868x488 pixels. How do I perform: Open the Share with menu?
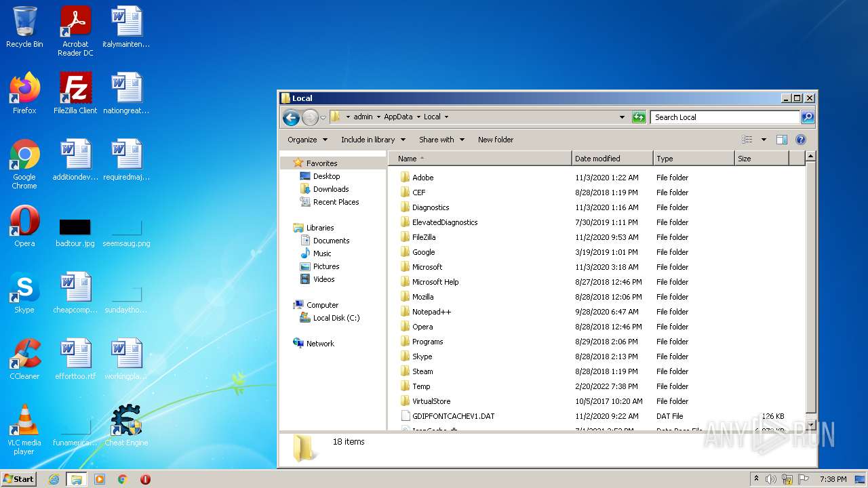click(441, 140)
